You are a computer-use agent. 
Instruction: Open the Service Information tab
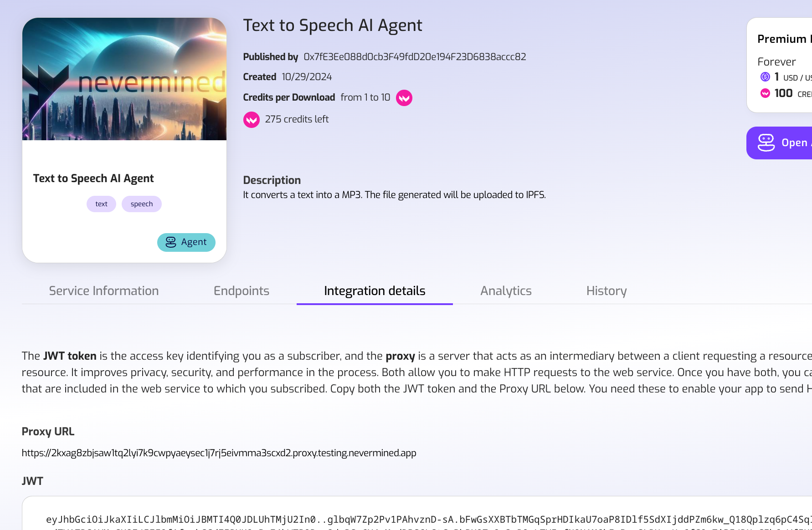click(104, 291)
